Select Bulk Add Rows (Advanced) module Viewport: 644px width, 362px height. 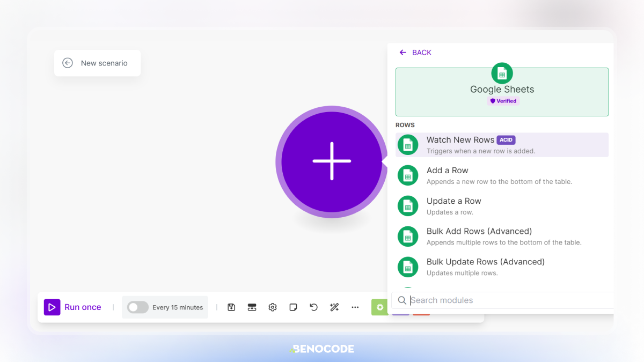point(502,237)
